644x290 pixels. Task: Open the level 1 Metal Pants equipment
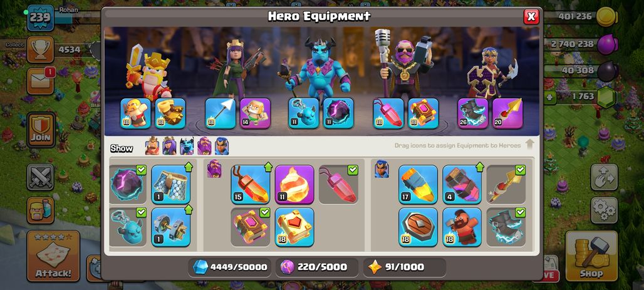point(170,184)
